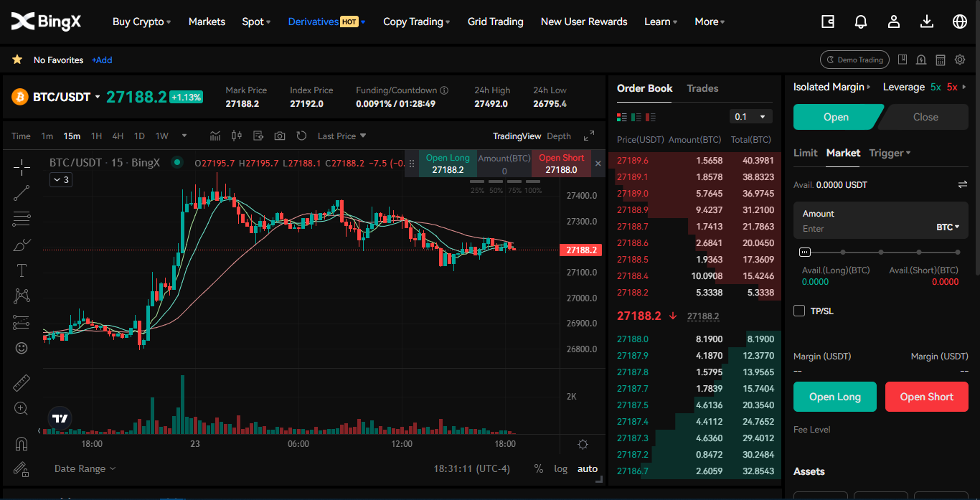Click the +Add favorites link
This screenshot has width=980, height=500.
(x=102, y=60)
